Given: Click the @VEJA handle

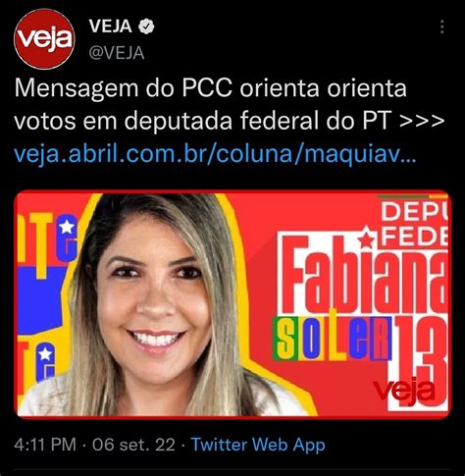Looking at the screenshot, I should click(117, 53).
